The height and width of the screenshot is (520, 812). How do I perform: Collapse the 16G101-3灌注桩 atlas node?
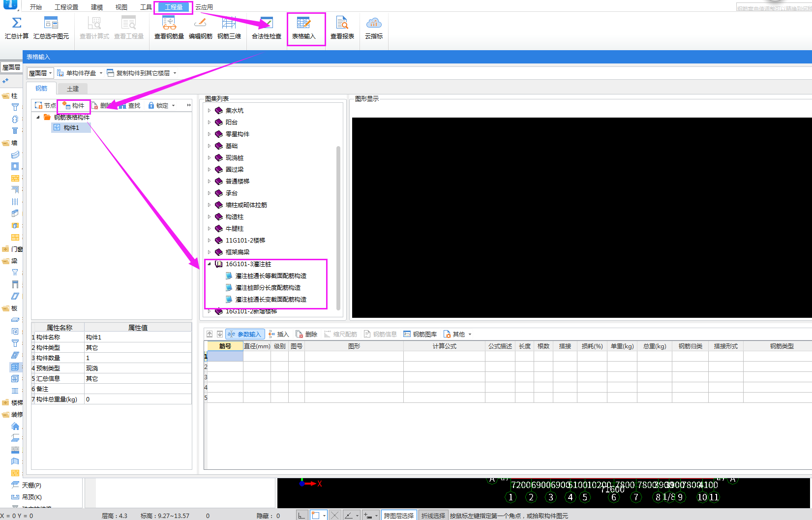(209, 264)
